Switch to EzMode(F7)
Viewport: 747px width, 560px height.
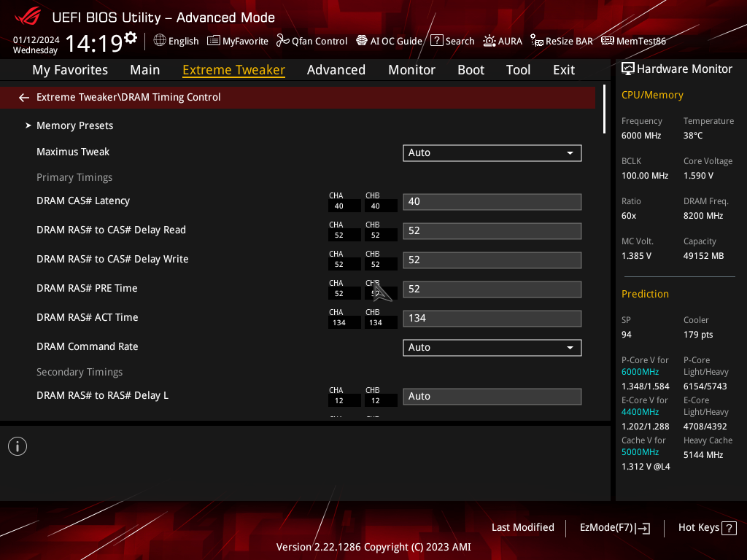tap(614, 528)
